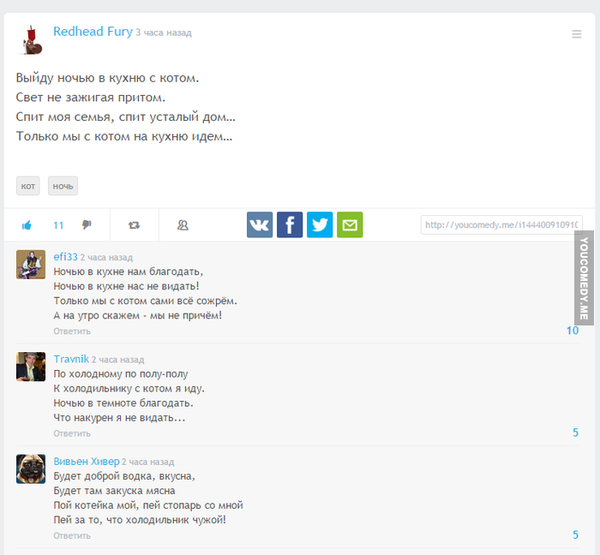This screenshot has width=600, height=555.
Task: Share the post on Facebook
Action: click(x=290, y=225)
